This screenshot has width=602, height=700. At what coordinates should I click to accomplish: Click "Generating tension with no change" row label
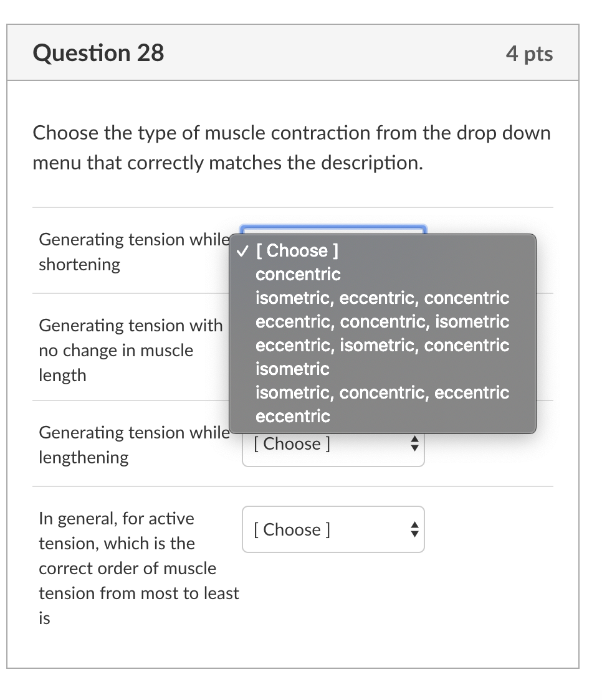point(131,350)
